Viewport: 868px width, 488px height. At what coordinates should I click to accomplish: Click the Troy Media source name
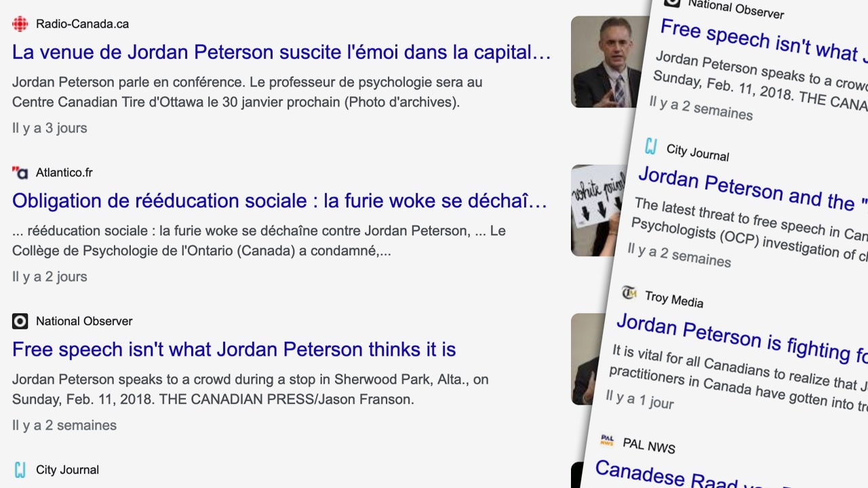pos(673,298)
